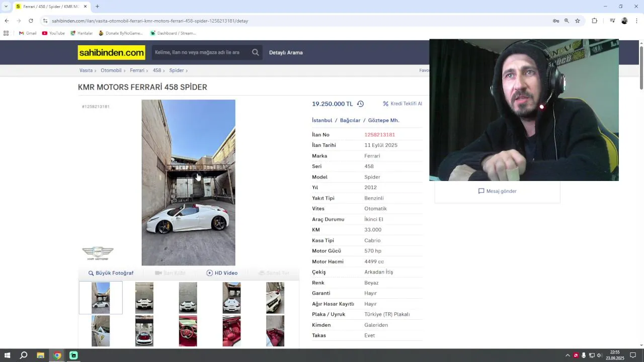
Task: Show hidden system tray icons
Action: (x=568, y=355)
